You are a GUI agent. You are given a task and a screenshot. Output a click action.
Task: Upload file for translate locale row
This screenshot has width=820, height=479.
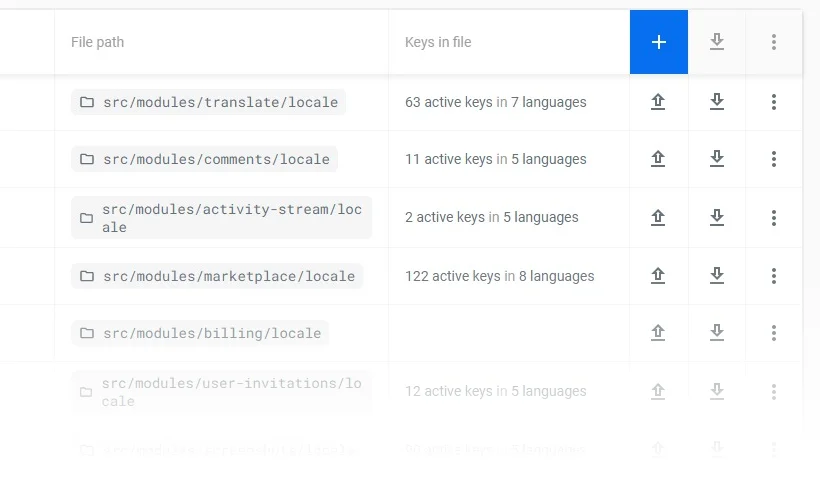[x=658, y=102]
